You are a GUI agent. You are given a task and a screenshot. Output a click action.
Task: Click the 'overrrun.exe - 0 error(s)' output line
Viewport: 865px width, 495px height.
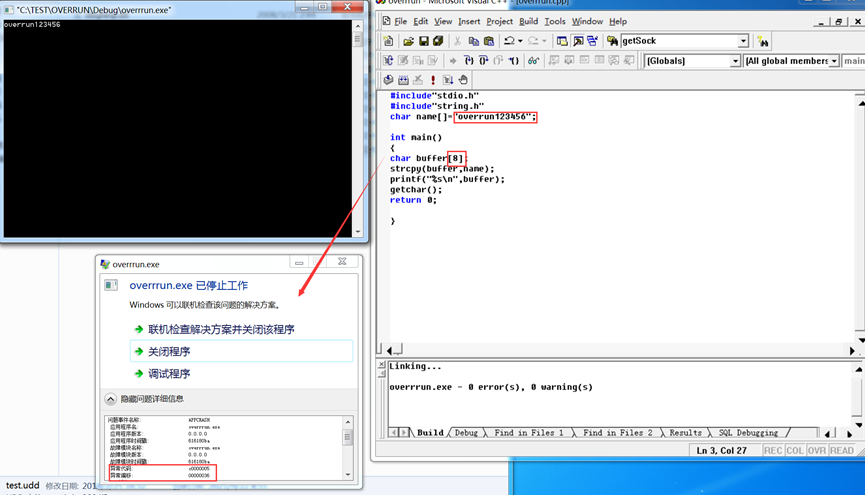[x=491, y=387]
